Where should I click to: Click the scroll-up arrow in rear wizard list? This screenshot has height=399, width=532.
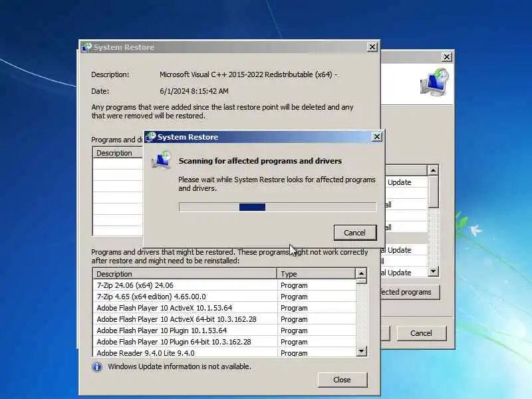434,170
